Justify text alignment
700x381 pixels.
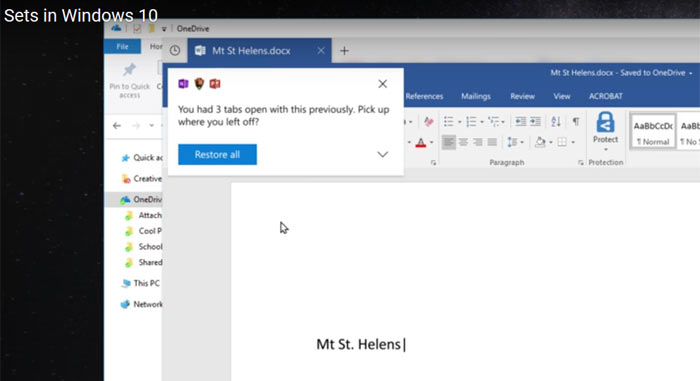click(x=492, y=142)
